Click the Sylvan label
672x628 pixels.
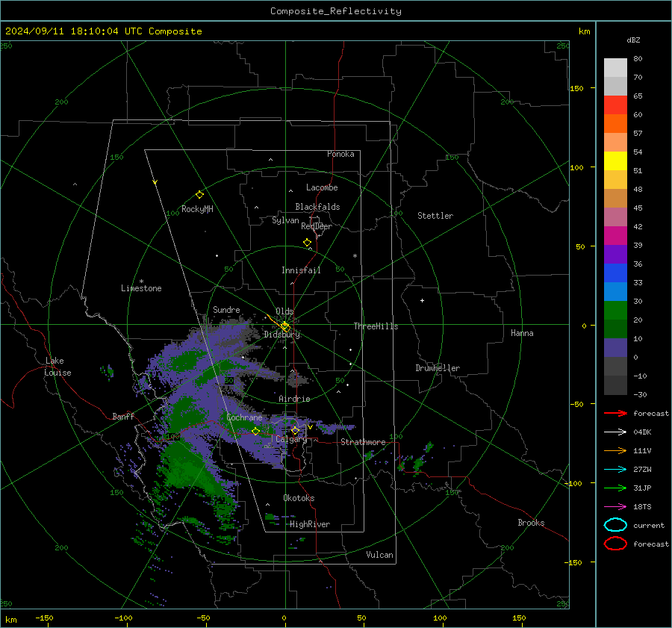point(285,220)
